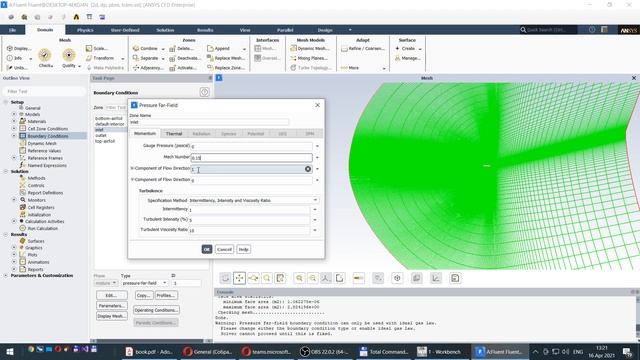Screen dimensions: 640x360
Task: Click Refine / Coarsen in Adapt
Action: (362, 48)
